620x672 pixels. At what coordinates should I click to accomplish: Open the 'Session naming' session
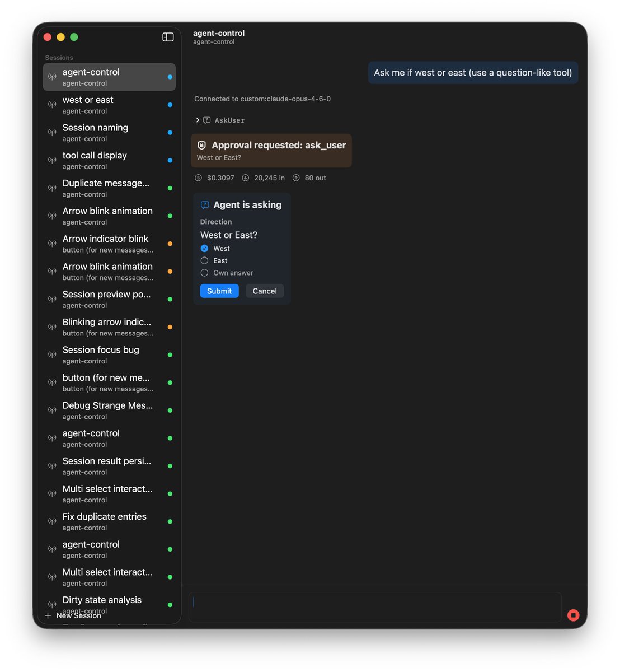point(109,133)
